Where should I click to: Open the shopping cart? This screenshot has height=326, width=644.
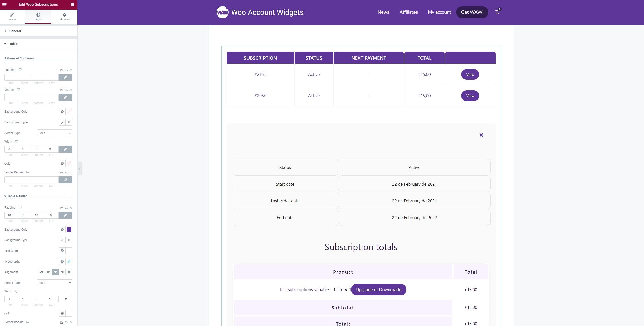pyautogui.click(x=497, y=12)
